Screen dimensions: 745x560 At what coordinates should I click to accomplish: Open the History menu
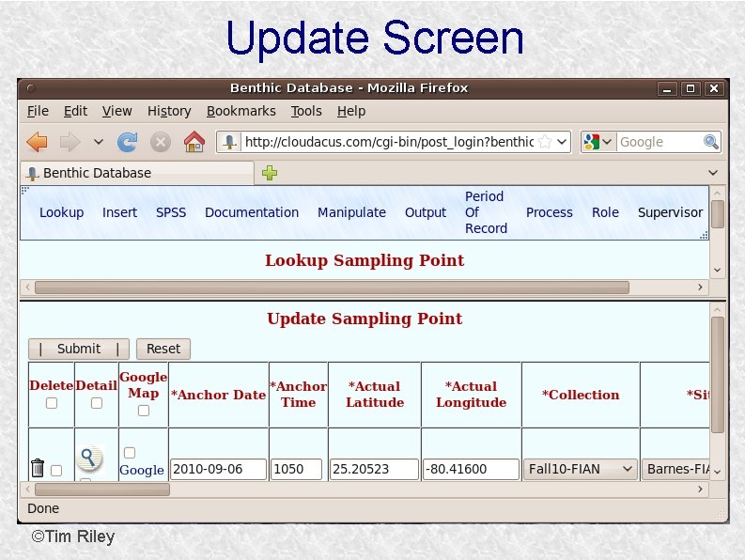pos(169,111)
